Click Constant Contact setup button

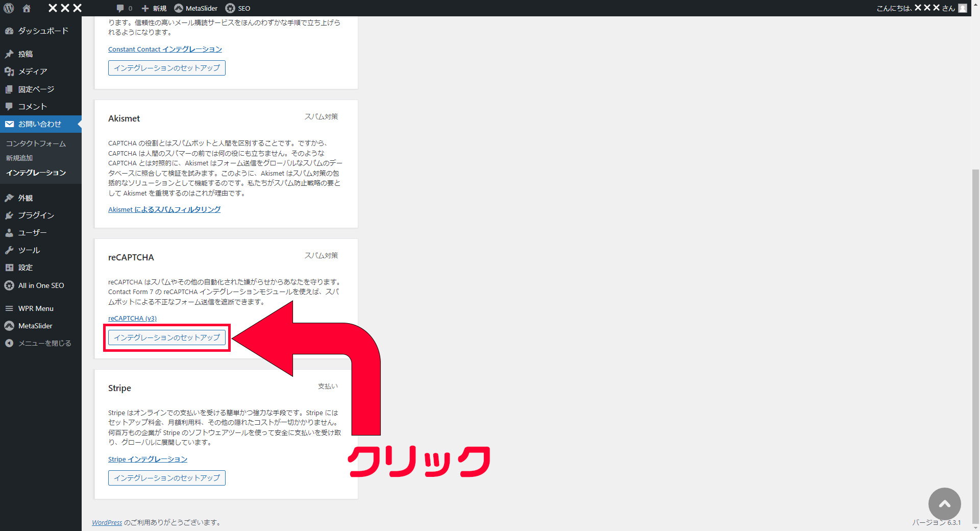(167, 68)
